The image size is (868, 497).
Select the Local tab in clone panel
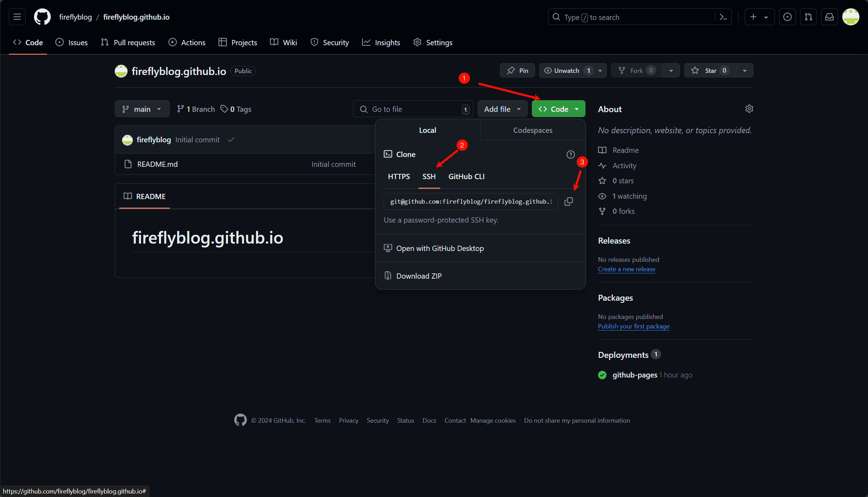(428, 130)
